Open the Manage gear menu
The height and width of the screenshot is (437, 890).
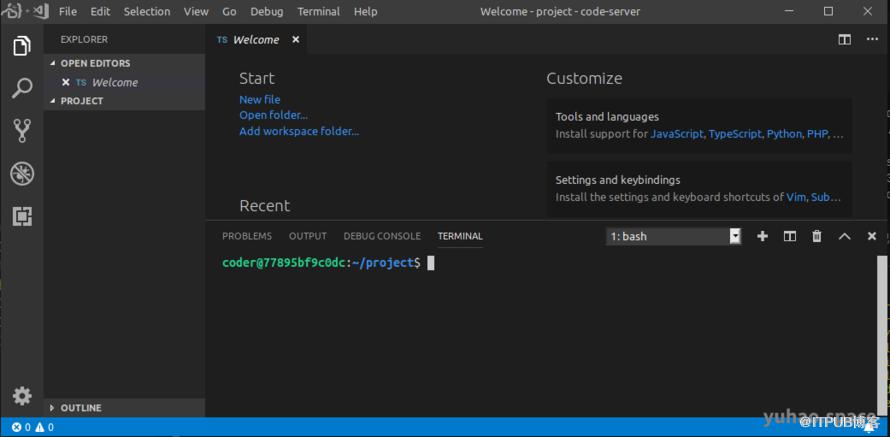point(22,396)
